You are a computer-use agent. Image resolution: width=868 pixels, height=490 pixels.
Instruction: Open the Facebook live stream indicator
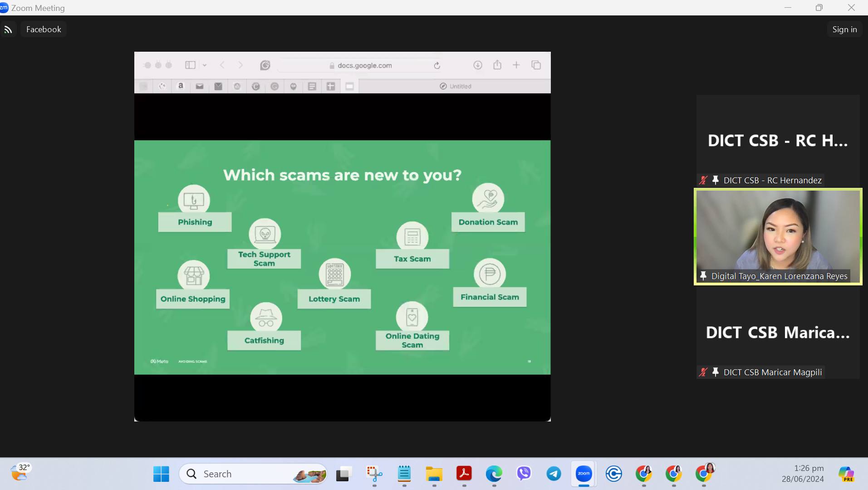(x=44, y=29)
